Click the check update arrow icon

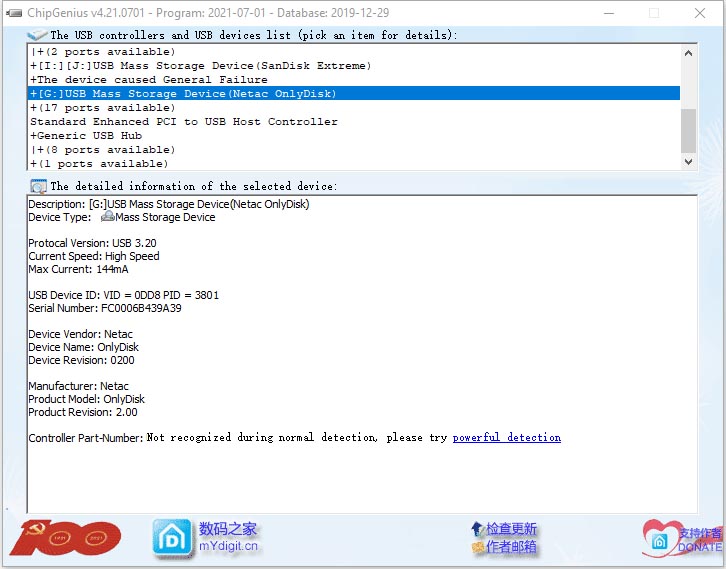(477, 529)
